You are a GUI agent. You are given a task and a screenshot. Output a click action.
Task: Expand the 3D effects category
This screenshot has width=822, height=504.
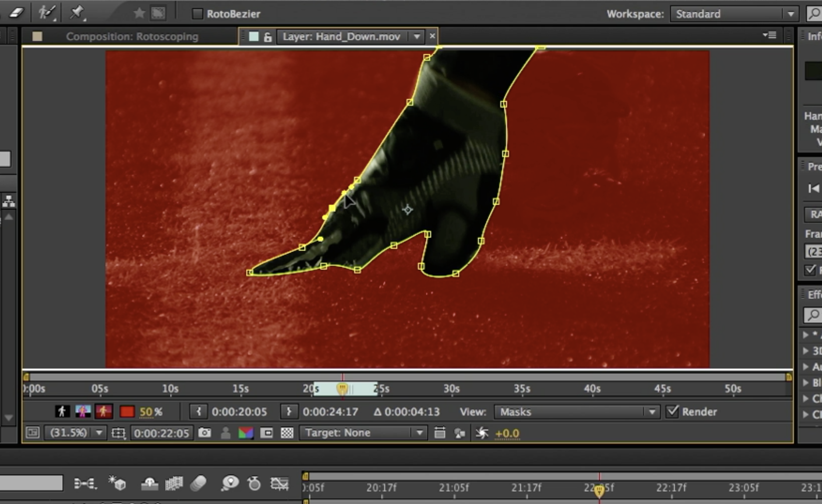pos(806,350)
